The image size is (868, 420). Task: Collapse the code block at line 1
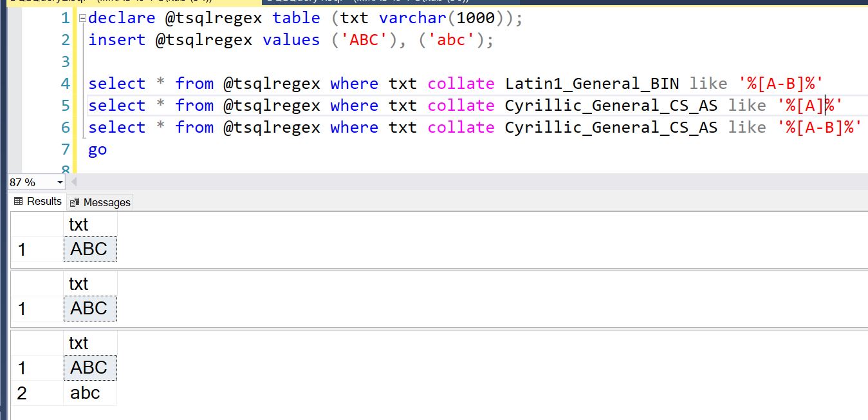tap(82, 19)
